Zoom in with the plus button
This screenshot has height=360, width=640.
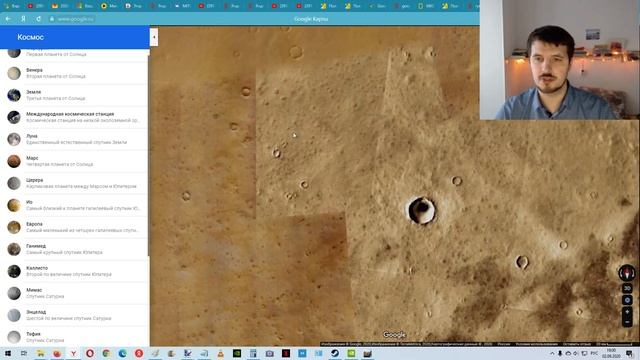(627, 312)
